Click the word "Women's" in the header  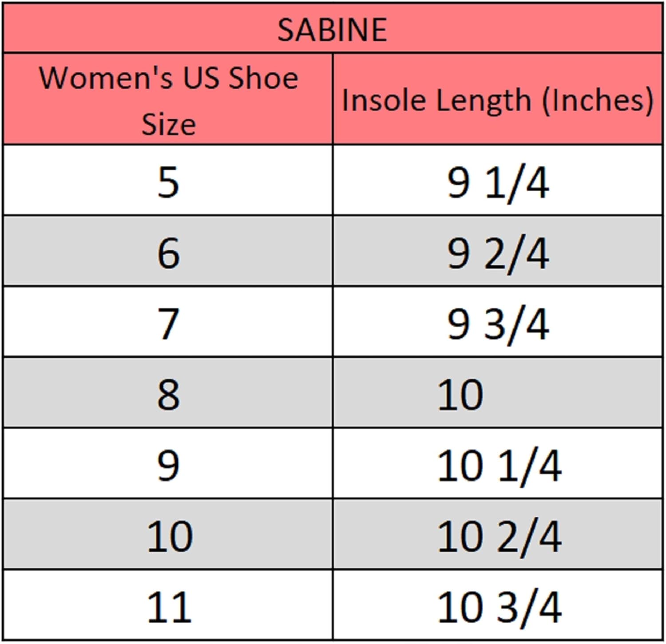[106, 78]
